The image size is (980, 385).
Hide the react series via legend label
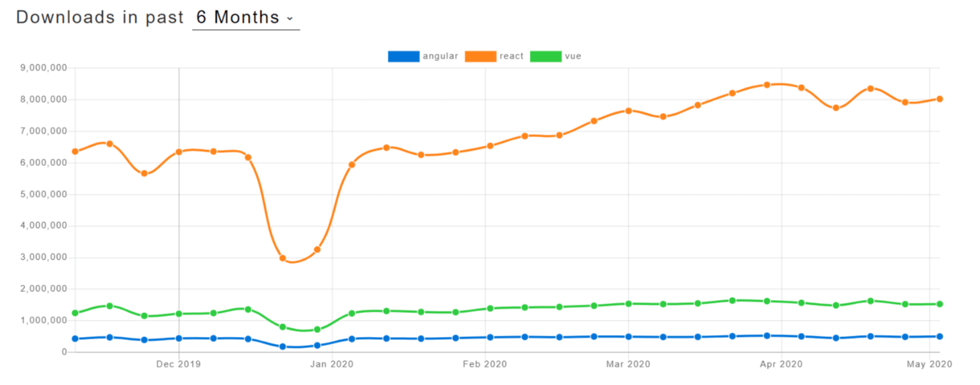pos(511,56)
